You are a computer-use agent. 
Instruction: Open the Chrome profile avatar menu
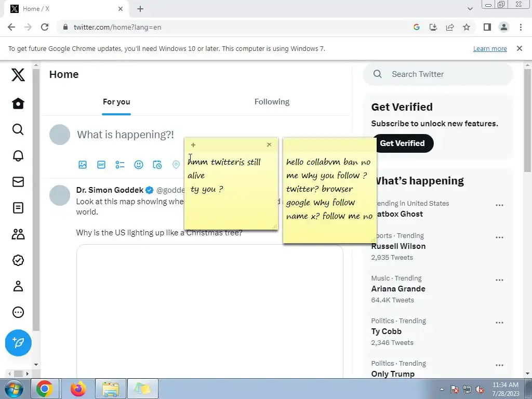pyautogui.click(x=504, y=27)
